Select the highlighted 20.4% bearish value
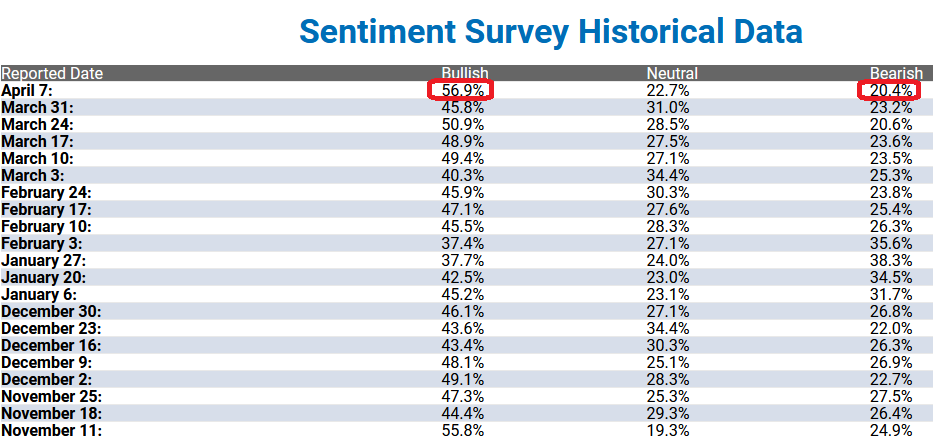 (891, 90)
